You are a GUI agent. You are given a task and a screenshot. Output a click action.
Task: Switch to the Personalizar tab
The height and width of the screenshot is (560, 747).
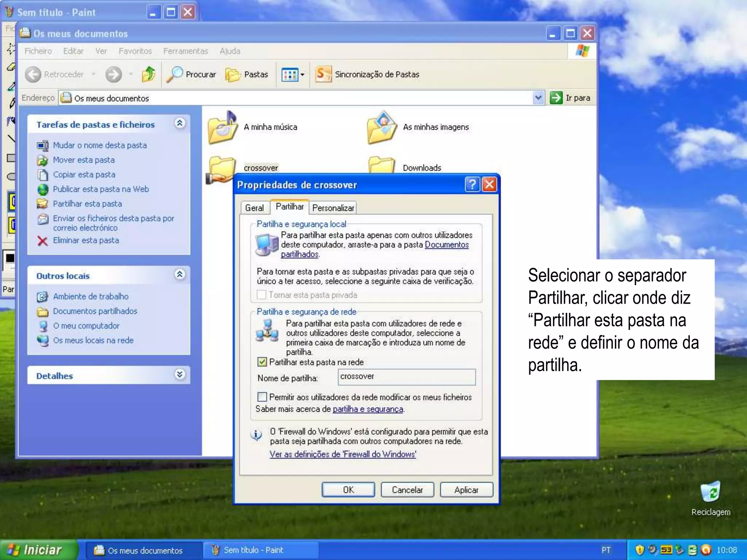pyautogui.click(x=333, y=208)
